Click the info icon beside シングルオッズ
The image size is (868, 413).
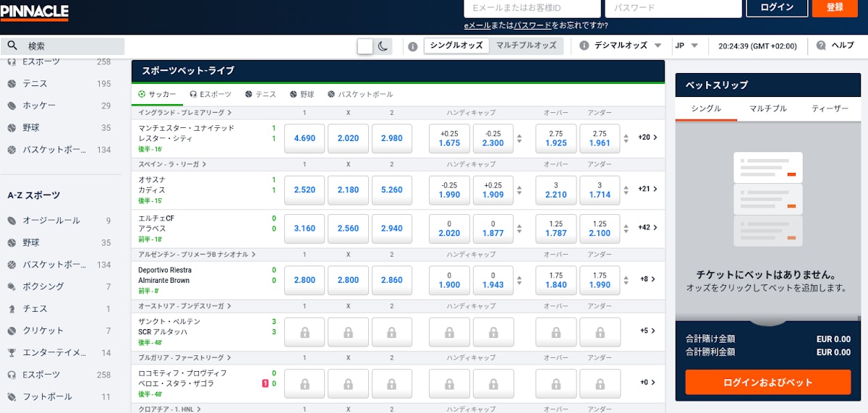point(413,46)
